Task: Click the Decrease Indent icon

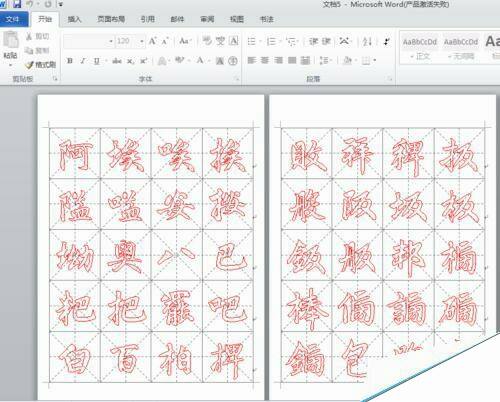Action: tap(313, 41)
